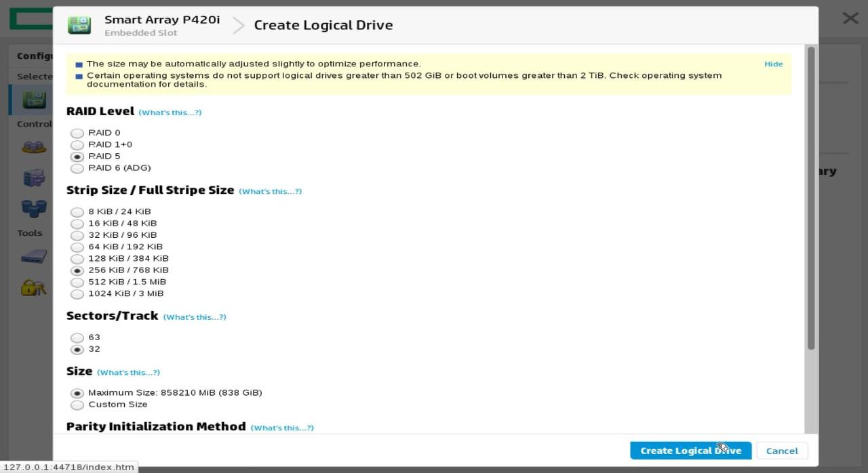Cancel the logical drive creation

coord(782,451)
